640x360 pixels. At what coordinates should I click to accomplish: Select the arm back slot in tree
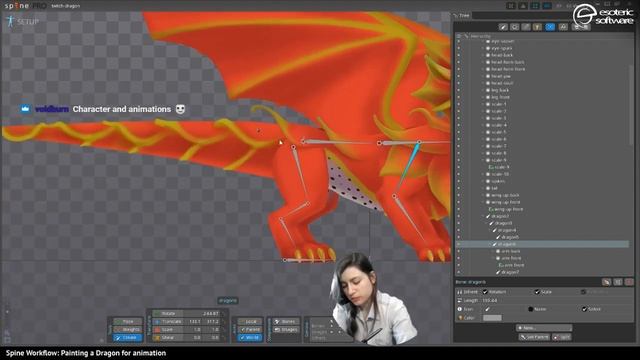[x=511, y=251]
